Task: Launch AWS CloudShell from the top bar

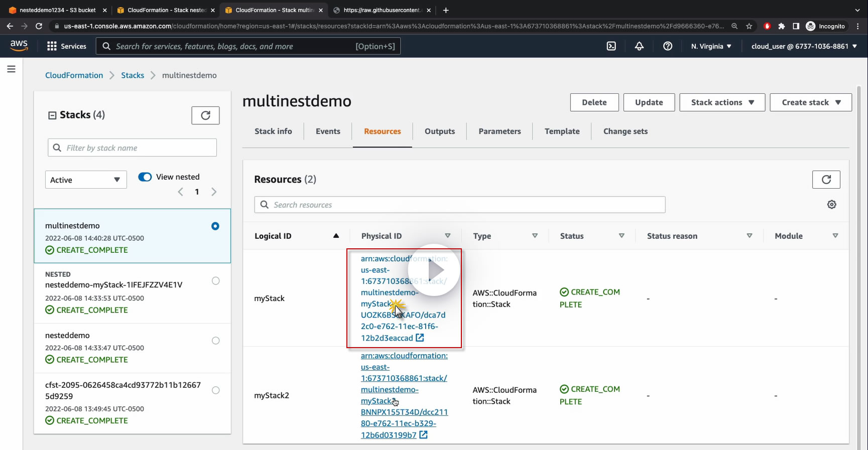Action: click(x=611, y=46)
